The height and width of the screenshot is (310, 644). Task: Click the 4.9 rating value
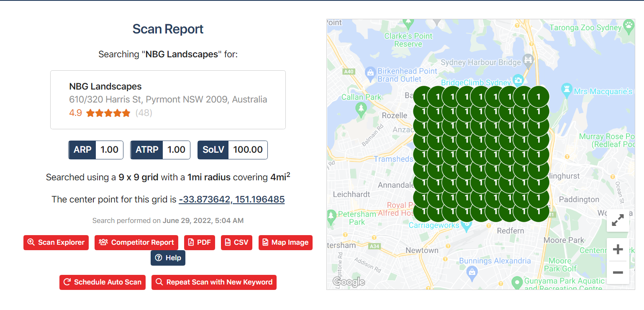tap(75, 113)
